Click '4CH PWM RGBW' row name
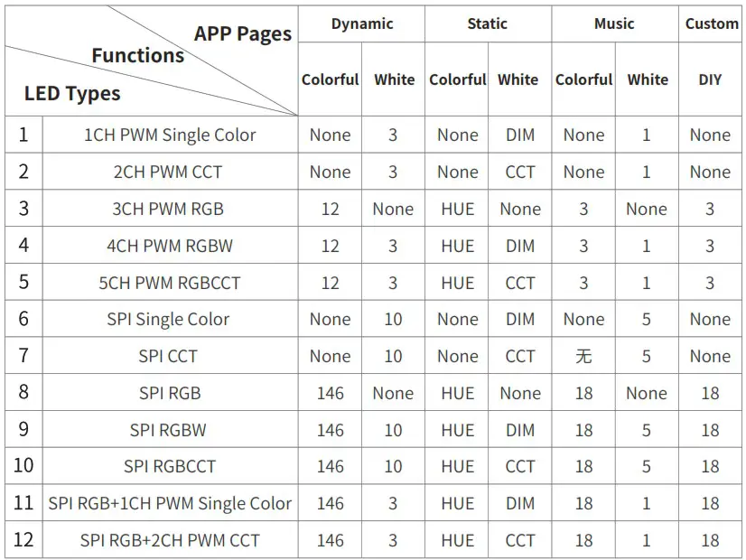The width and height of the screenshot is (746, 560). (170, 246)
